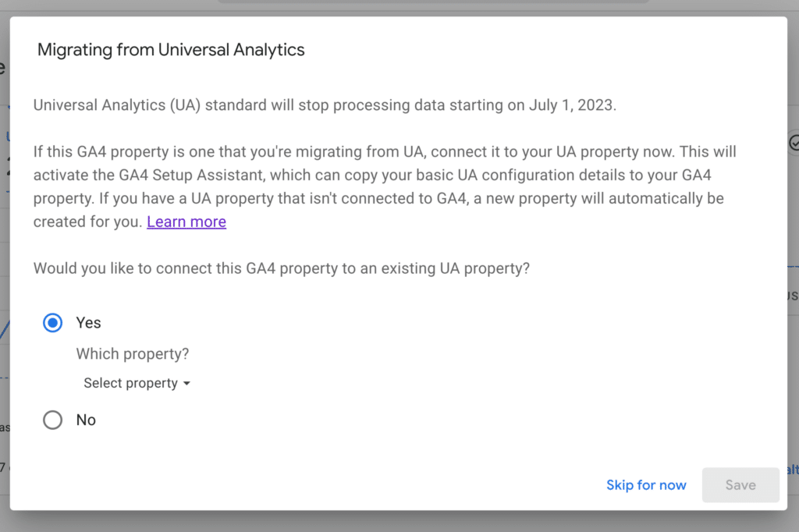Click the paragraph mentioning July 1, 2023
This screenshot has height=532, width=799.
click(x=324, y=105)
